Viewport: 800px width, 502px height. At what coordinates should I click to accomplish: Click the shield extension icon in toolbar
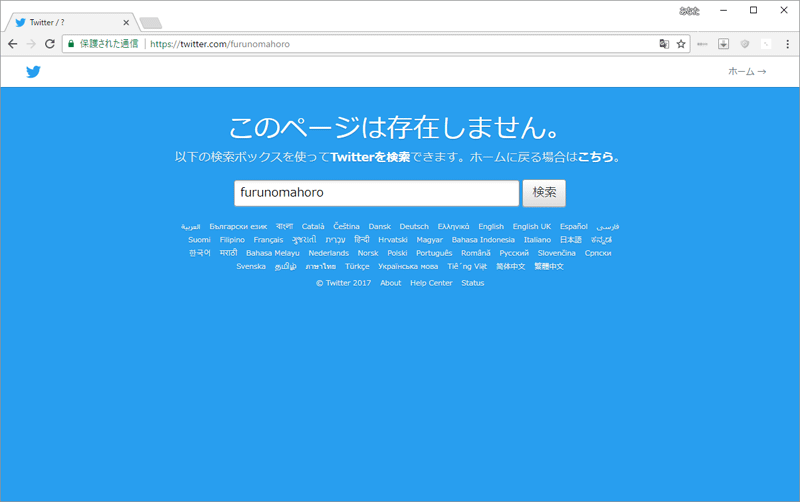pyautogui.click(x=745, y=44)
